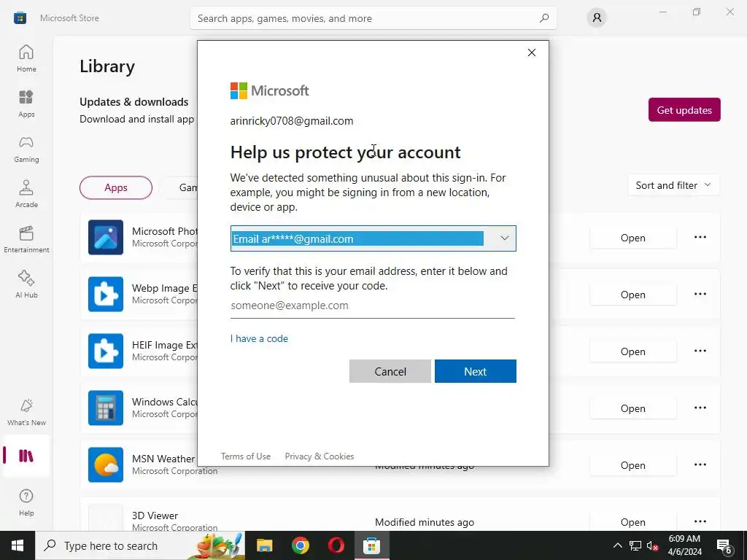Image resolution: width=747 pixels, height=560 pixels.
Task: Click Windows Calculator app icon
Action: point(106,408)
